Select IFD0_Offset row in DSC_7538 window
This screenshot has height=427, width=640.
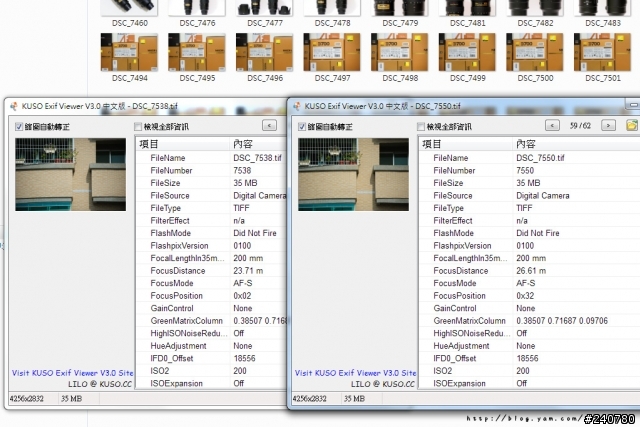tap(211, 358)
